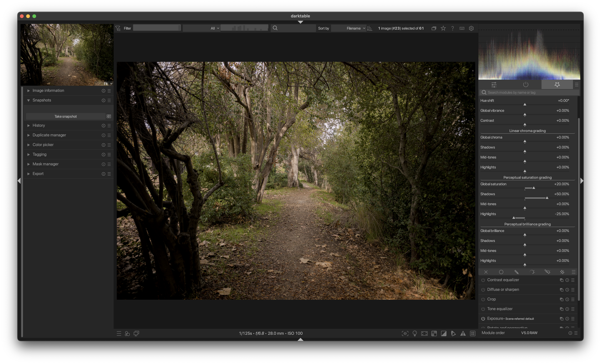Expand the History panel
The image size is (601, 364).
pyautogui.click(x=39, y=125)
